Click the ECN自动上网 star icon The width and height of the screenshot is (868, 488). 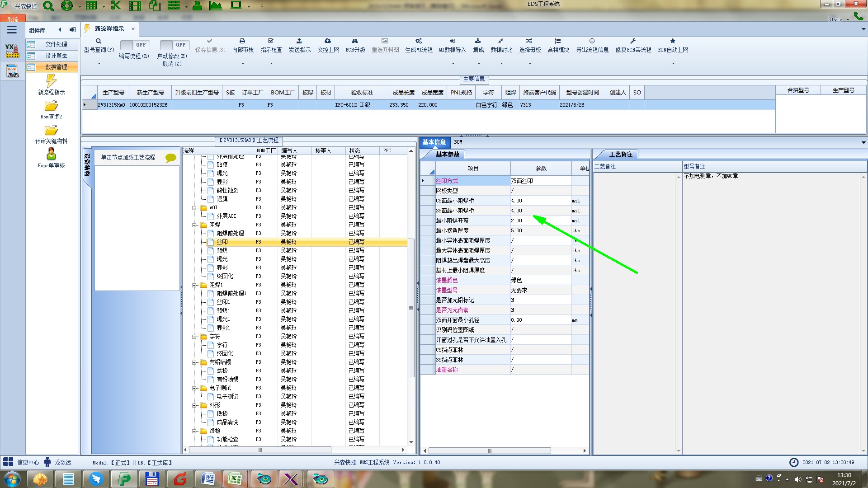coord(673,41)
